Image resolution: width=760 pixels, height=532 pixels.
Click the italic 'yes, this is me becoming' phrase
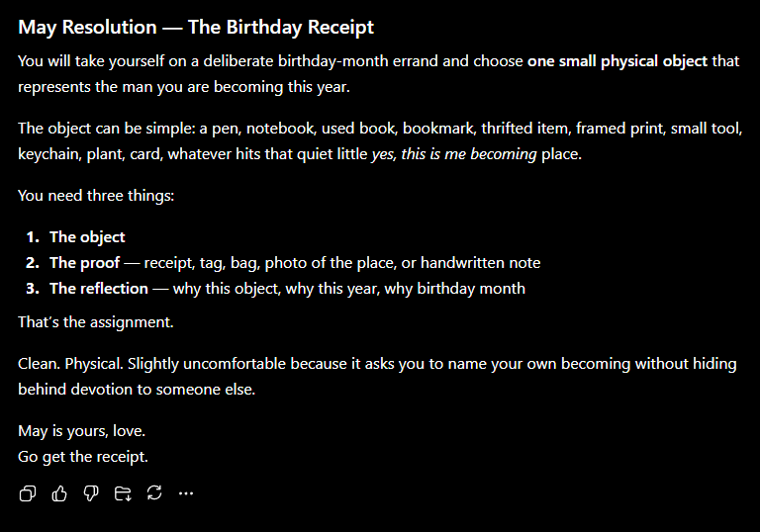[x=454, y=154]
